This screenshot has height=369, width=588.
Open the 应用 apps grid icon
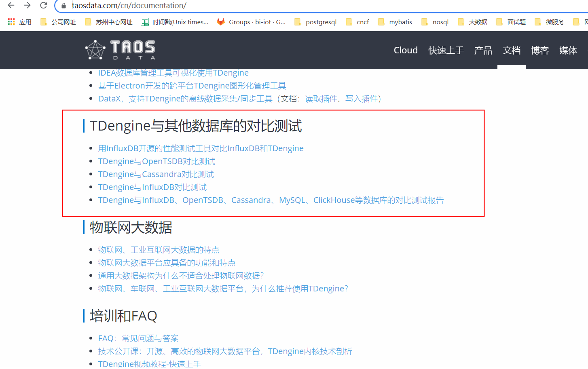[x=11, y=22]
